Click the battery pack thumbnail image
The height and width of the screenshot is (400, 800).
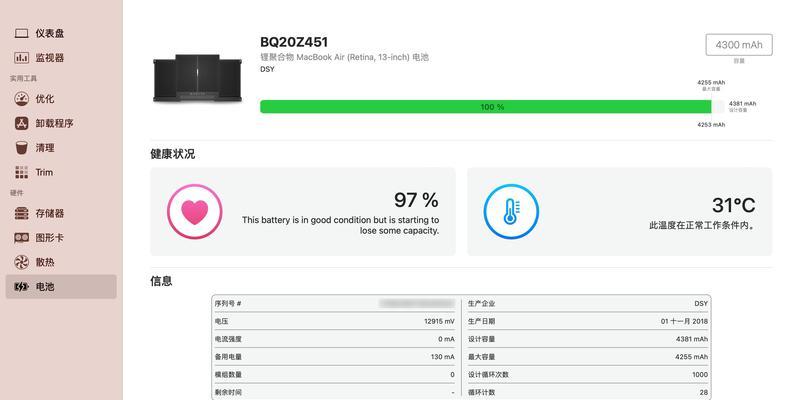197,78
